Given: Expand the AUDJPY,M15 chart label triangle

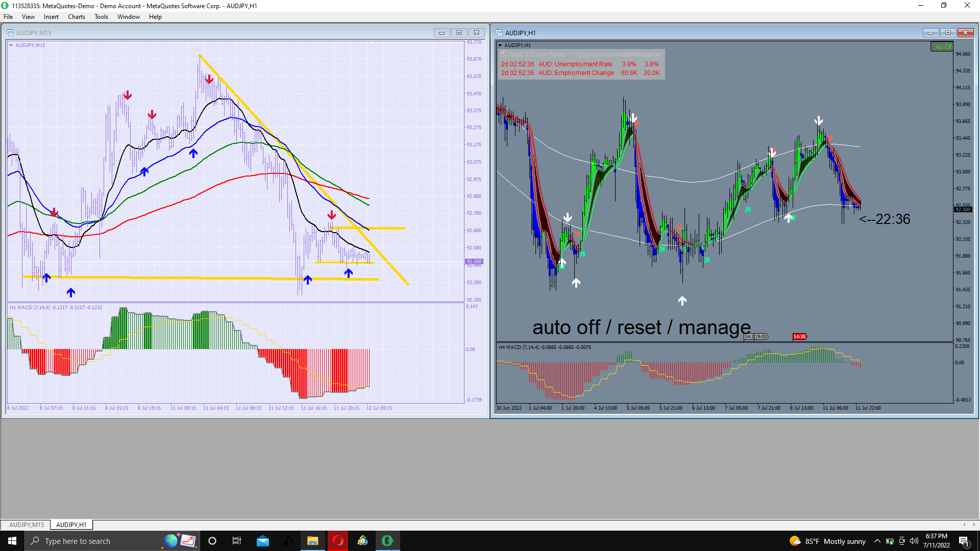Looking at the screenshot, I should (11, 45).
